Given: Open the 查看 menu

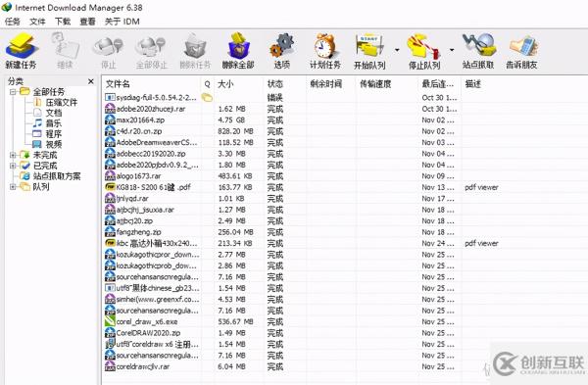Looking at the screenshot, I should (88, 22).
